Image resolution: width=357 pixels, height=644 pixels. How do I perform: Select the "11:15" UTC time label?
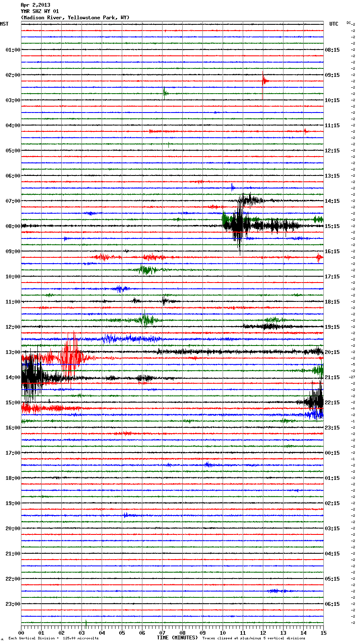click(x=332, y=126)
